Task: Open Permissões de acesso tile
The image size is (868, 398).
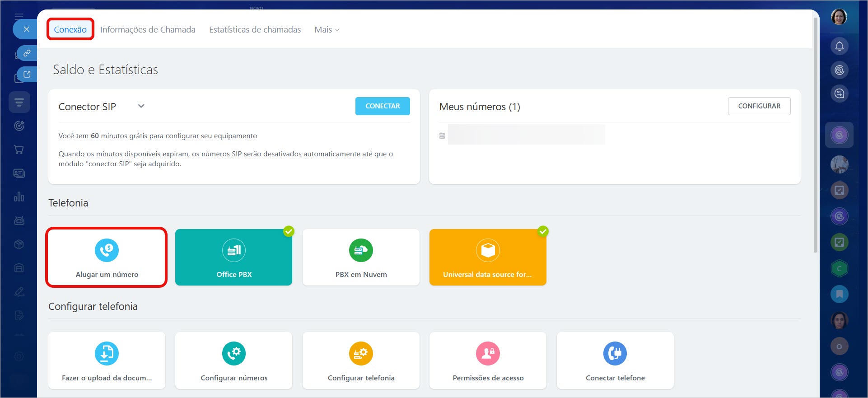Action: (x=488, y=361)
